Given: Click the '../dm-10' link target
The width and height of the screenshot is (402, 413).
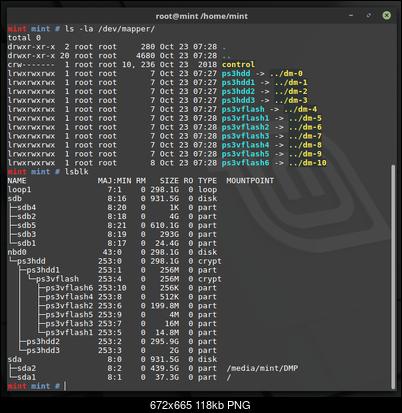Looking at the screenshot, I should coord(307,163).
